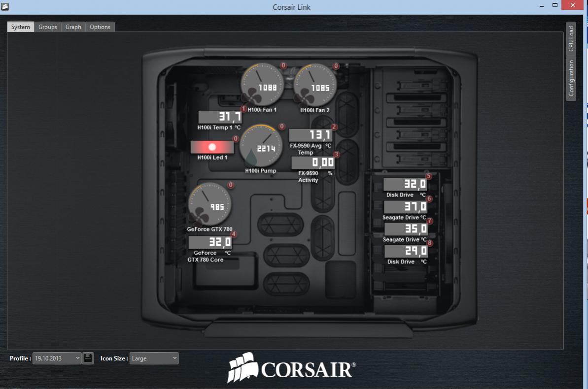Minimize the Corsair Link window

[542, 5]
